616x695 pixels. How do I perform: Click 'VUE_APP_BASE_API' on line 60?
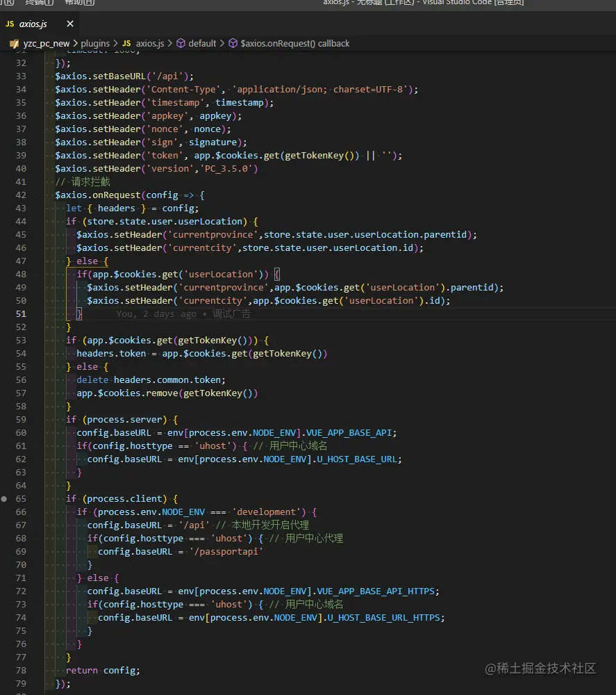pos(349,432)
